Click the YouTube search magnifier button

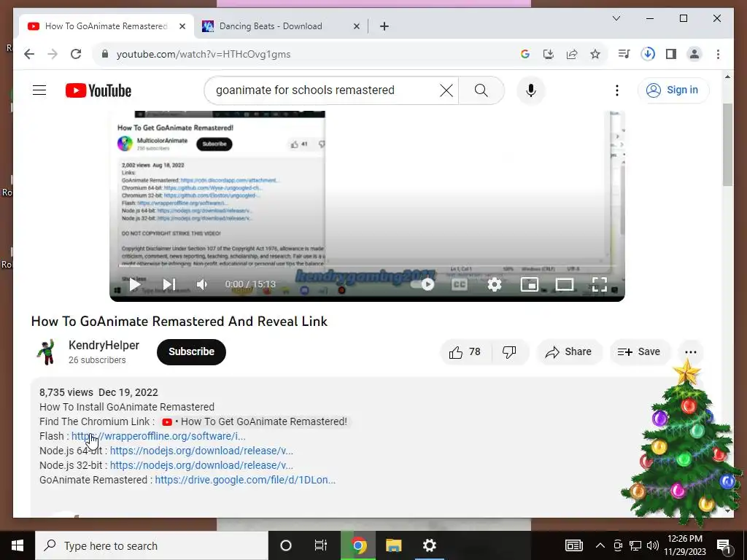pyautogui.click(x=481, y=90)
